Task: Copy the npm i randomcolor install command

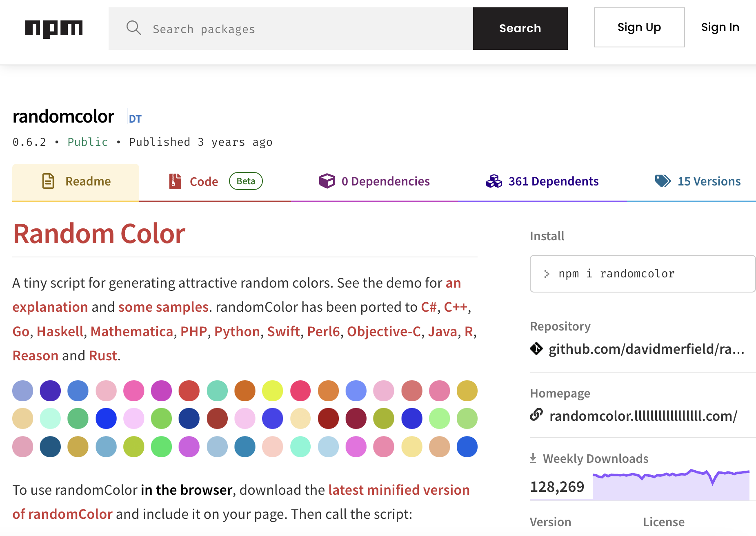Action: coord(643,274)
